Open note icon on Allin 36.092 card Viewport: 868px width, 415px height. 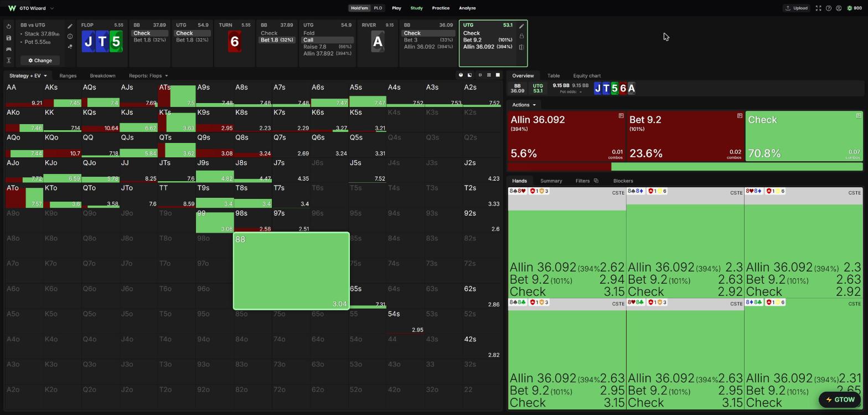(621, 116)
